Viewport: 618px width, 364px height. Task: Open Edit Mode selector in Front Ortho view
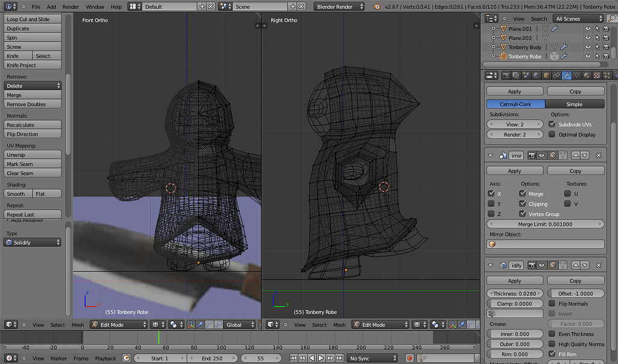(x=118, y=325)
